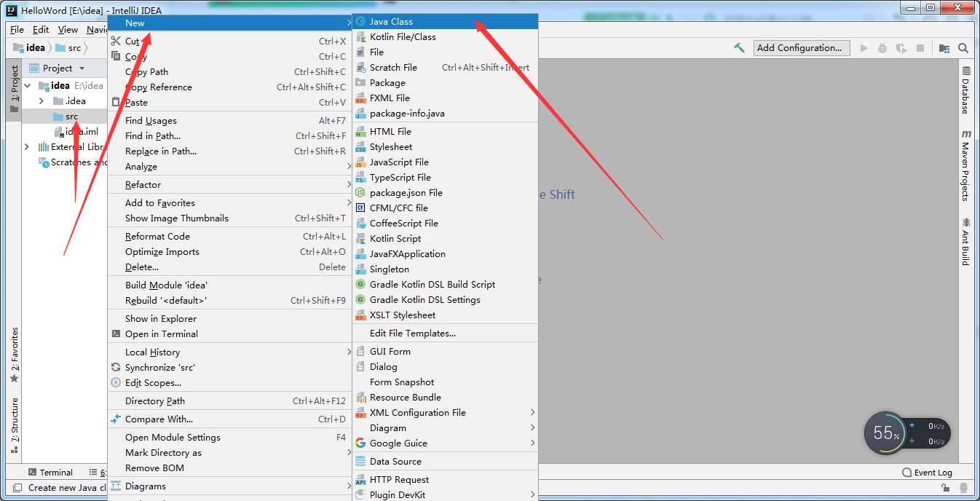The image size is (980, 501).
Task: Choose Edit File Templates... entry
Action: 445,333
